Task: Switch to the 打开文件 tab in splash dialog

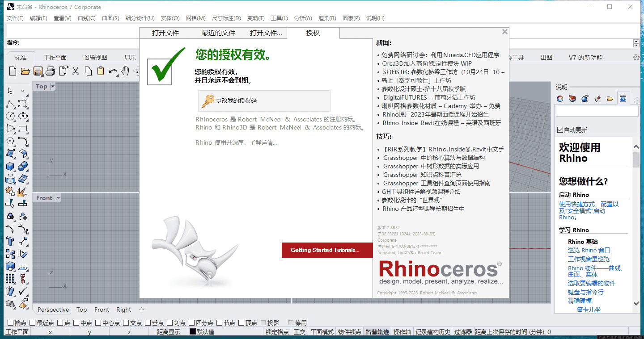Action: (x=165, y=33)
